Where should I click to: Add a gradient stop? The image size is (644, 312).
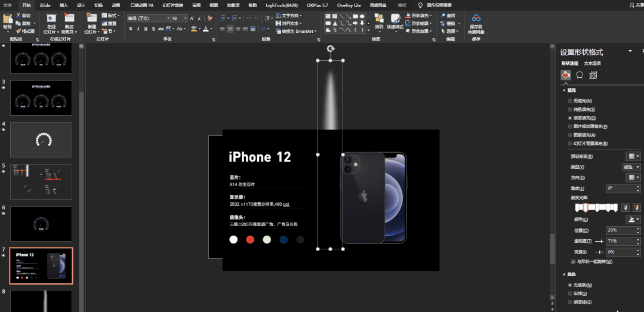625,208
